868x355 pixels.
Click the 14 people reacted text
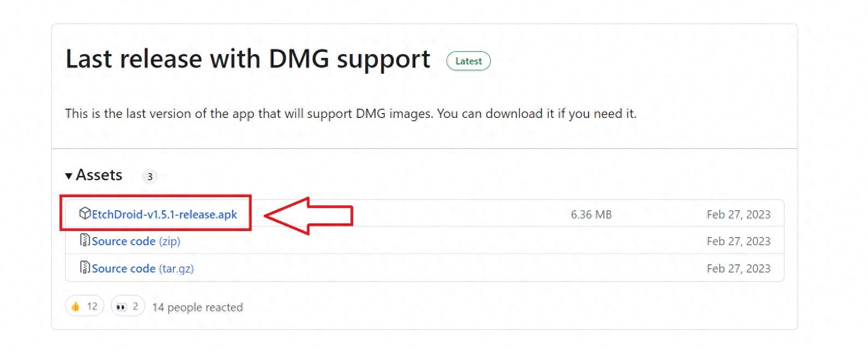pos(198,307)
